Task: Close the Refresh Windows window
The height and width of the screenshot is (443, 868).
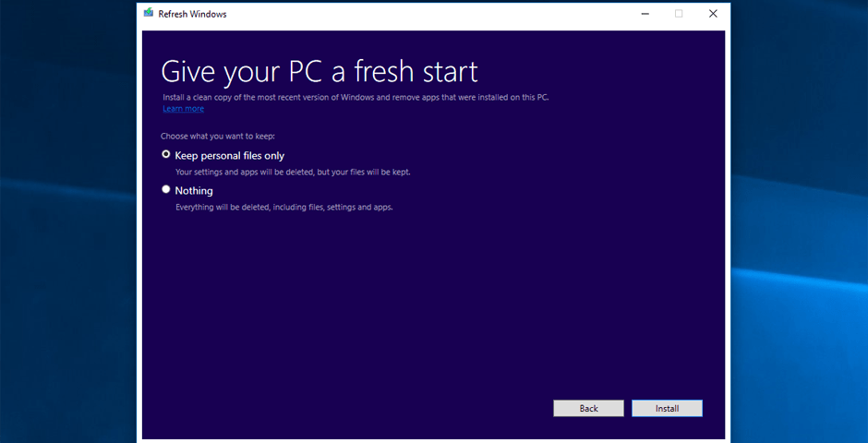Action: (x=713, y=14)
